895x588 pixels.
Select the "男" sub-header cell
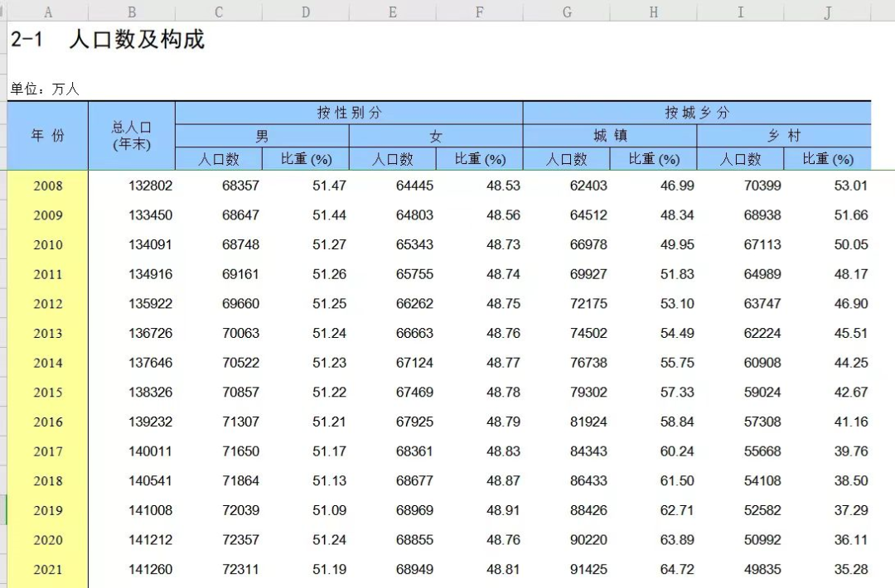[x=262, y=136]
